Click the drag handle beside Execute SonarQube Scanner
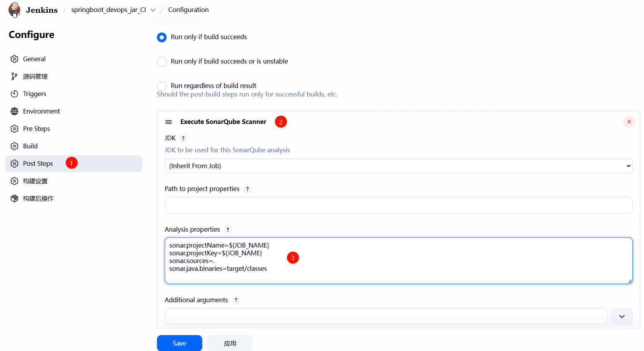644x351 pixels. pos(169,122)
